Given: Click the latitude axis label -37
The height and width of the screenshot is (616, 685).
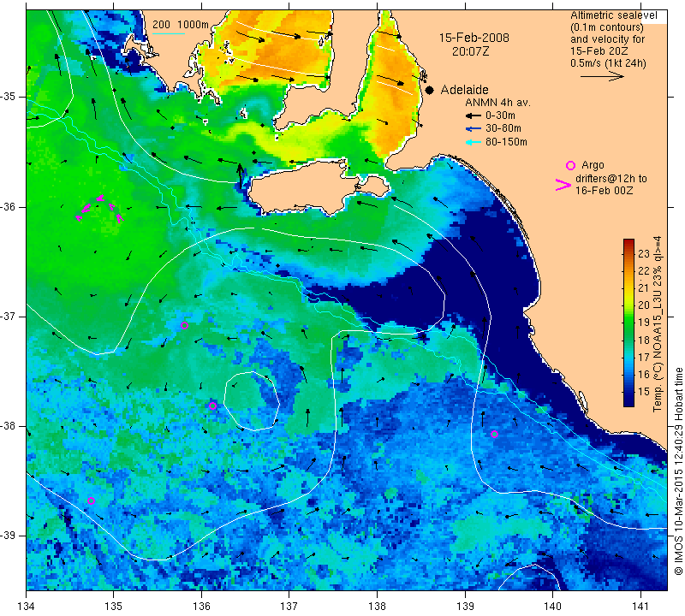Looking at the screenshot, I should (x=9, y=316).
